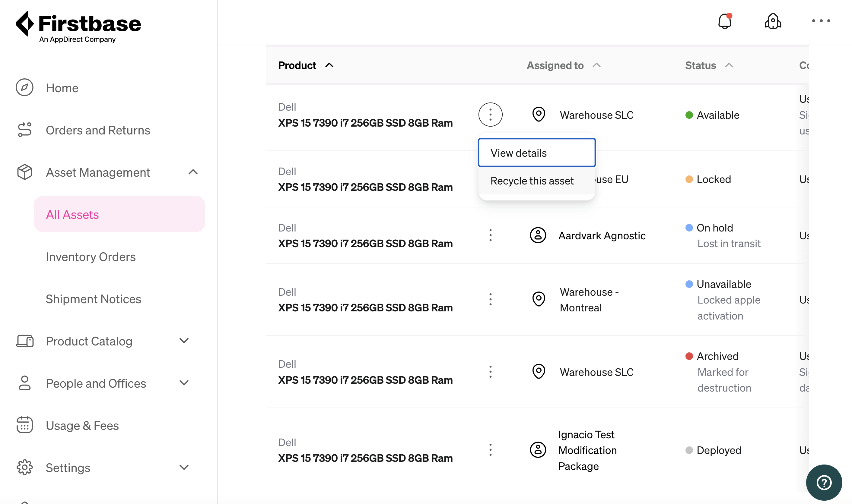This screenshot has width=852, height=504.
Task: Open row menu for Deployed asset
Action: [x=490, y=450]
